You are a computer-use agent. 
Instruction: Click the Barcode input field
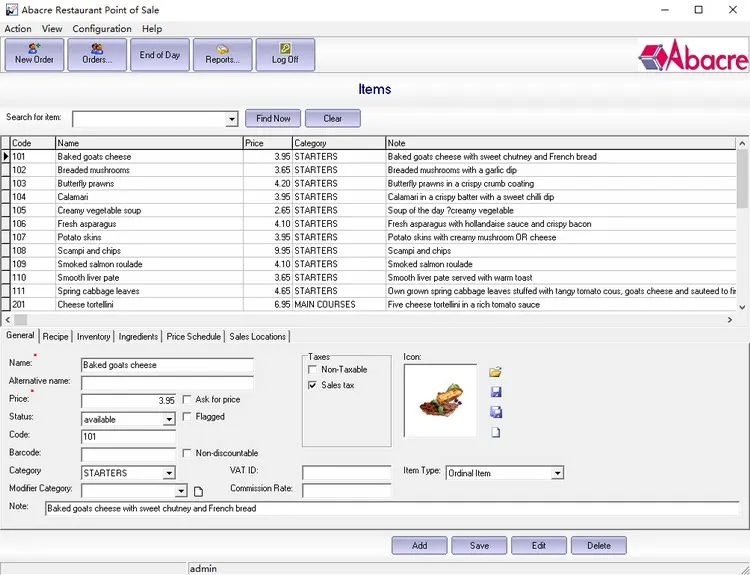click(x=129, y=454)
